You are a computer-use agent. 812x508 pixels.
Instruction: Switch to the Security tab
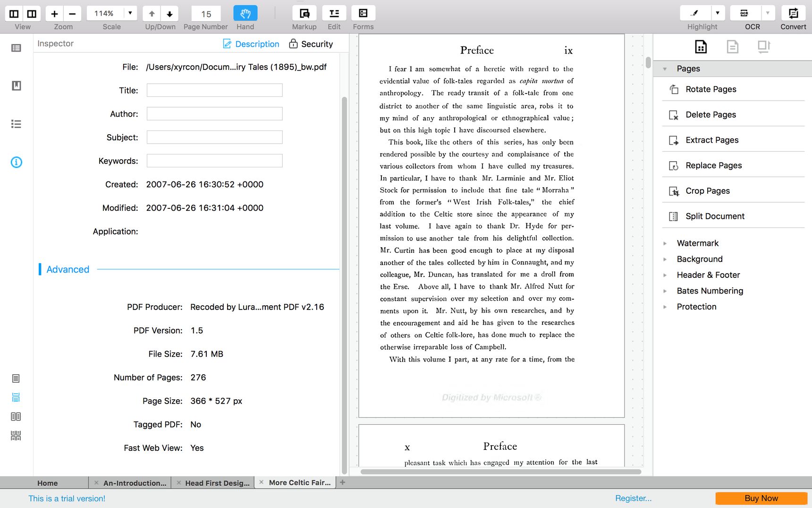tap(311, 44)
